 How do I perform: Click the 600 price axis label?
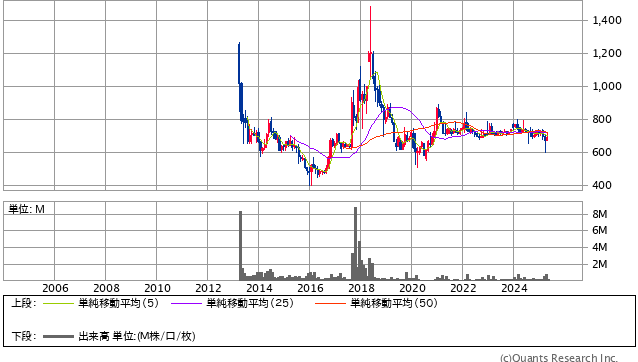[602, 152]
